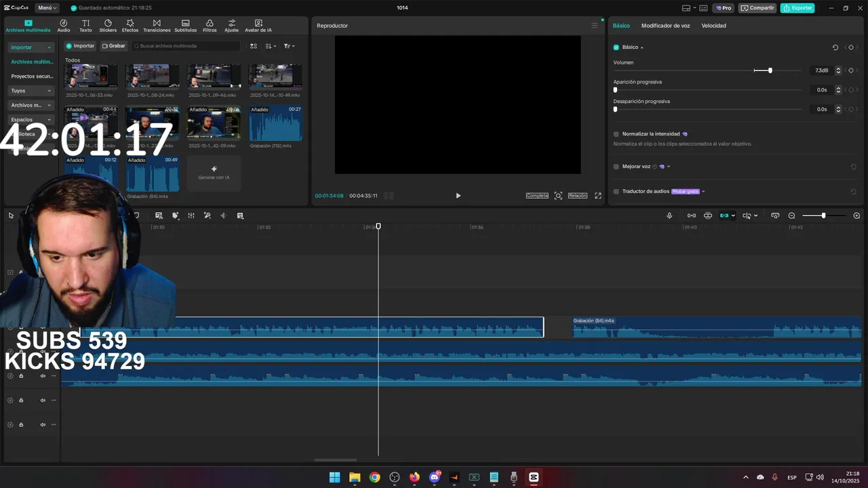Click the fullscreen icon in the player

tap(598, 195)
